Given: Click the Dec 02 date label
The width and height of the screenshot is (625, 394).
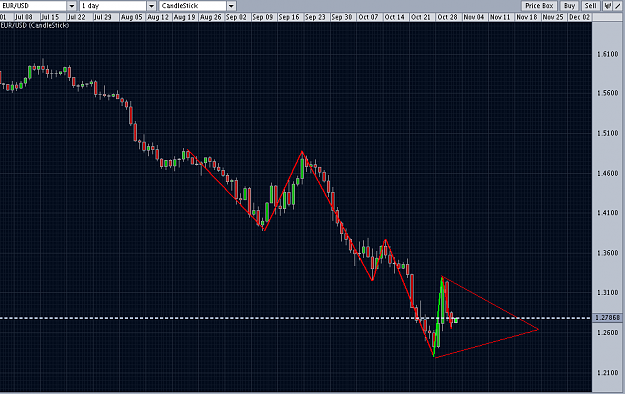Looking at the screenshot, I should [x=579, y=17].
